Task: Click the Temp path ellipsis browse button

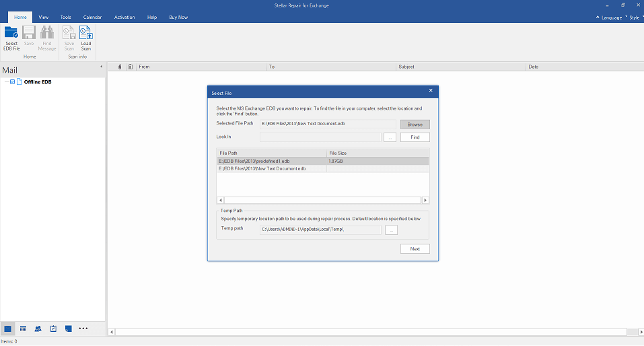Action: pyautogui.click(x=391, y=230)
